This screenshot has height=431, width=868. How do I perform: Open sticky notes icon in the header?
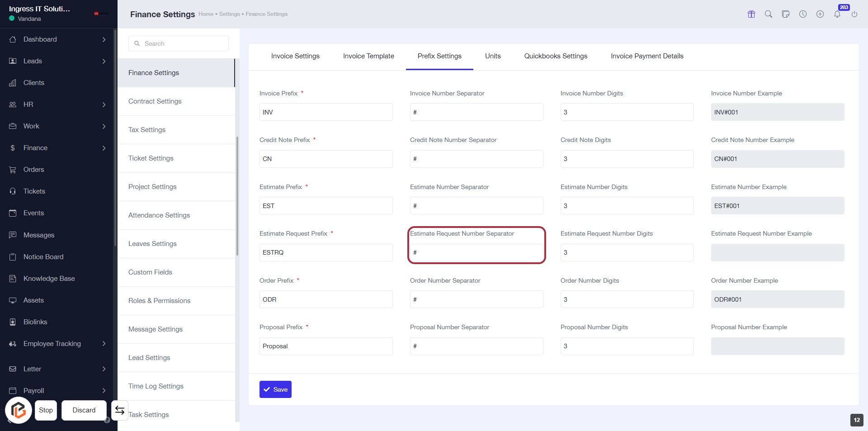786,14
